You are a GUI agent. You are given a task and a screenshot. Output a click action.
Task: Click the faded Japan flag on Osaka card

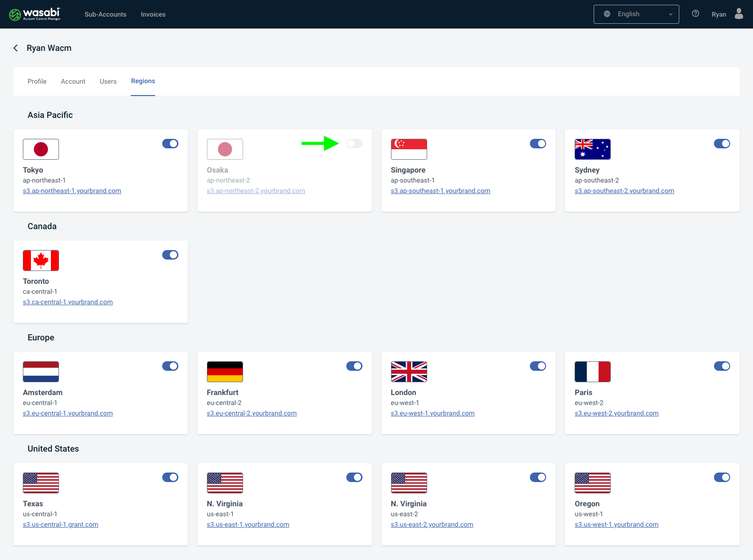tap(225, 149)
